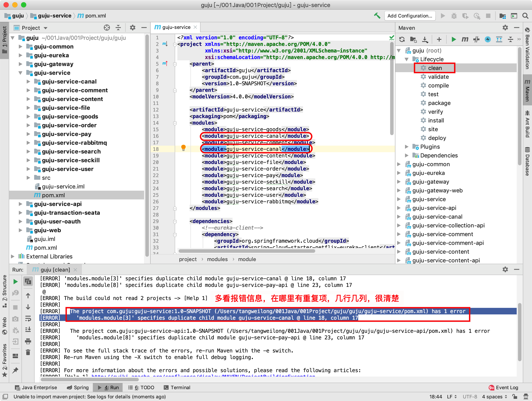Viewport: 532px width, 401px height.
Task: Select the modules breadcrumb above the console
Action: point(217,259)
